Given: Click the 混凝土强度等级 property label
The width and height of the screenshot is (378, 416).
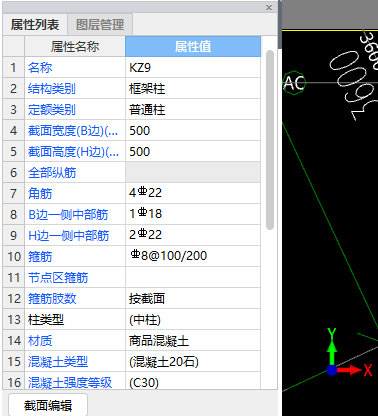Looking at the screenshot, I should pos(70,382).
